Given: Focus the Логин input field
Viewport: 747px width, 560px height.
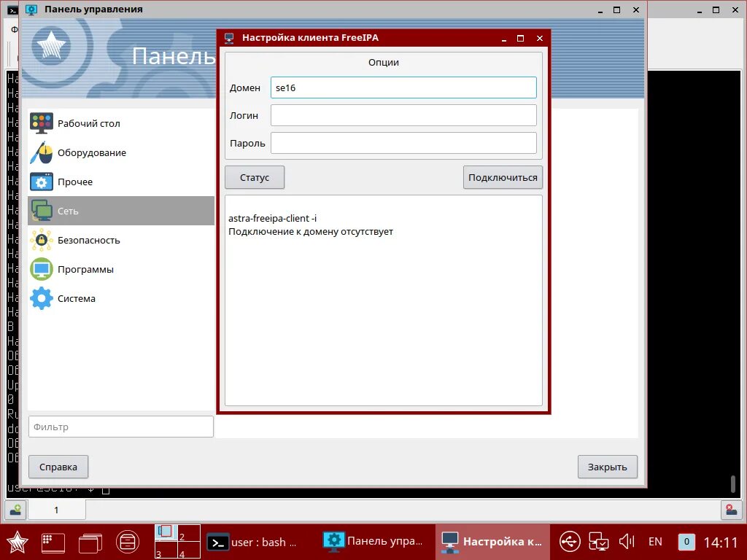Looking at the screenshot, I should click(x=403, y=115).
